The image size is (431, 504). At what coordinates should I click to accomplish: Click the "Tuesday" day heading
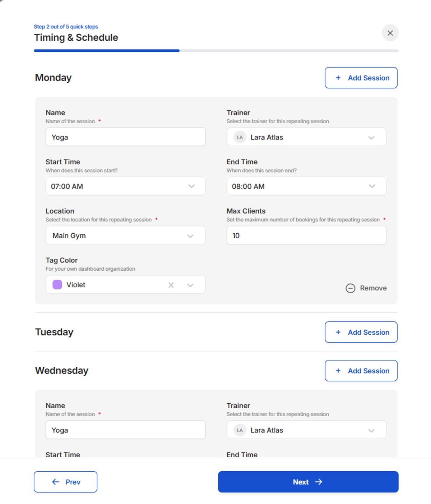(x=54, y=332)
